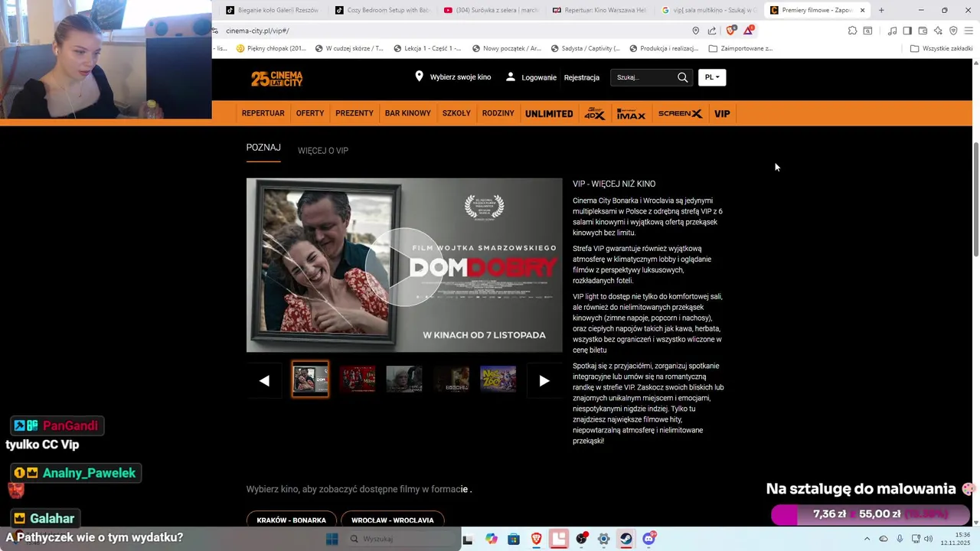Screen dimensions: 980x551
Task: Open the Zaimportowane bookmarks folder
Action: click(740, 48)
